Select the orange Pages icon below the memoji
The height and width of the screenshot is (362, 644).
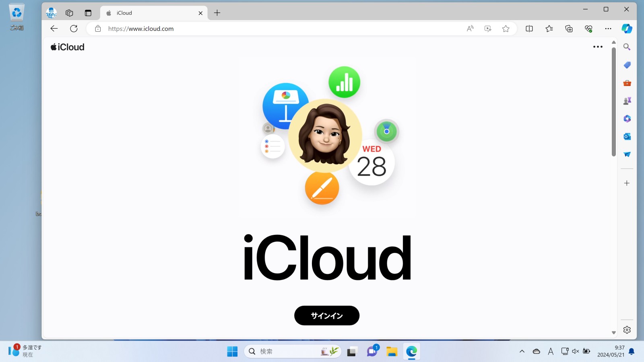pos(322,188)
